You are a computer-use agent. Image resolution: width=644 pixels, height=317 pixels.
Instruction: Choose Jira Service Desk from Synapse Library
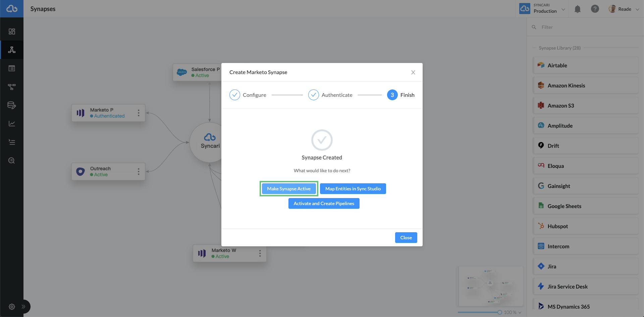[x=586, y=287]
